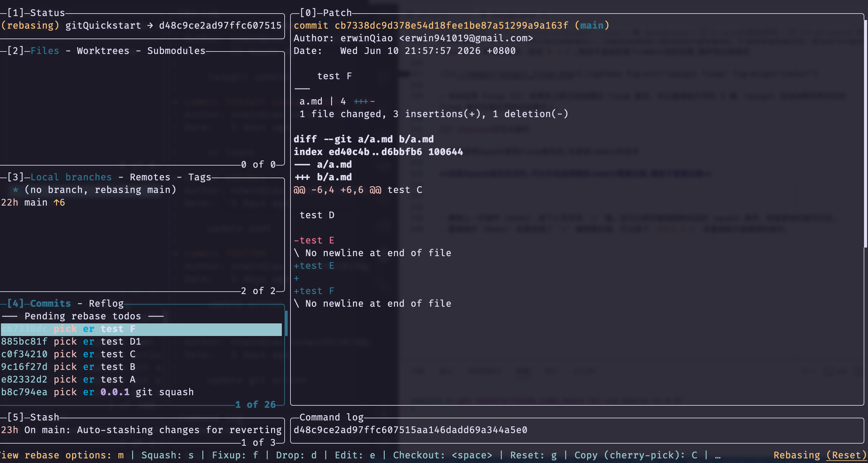This screenshot has height=463, width=868.
Task: Select the '(no branch, rebasing main)' row
Action: coord(141,190)
